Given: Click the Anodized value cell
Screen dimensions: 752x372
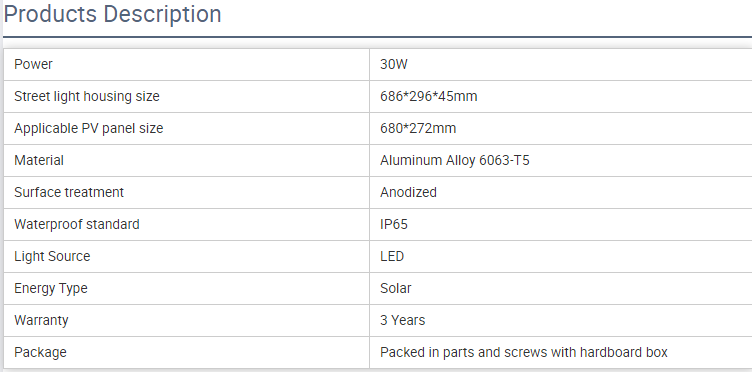Looking at the screenshot, I should click(x=561, y=192).
